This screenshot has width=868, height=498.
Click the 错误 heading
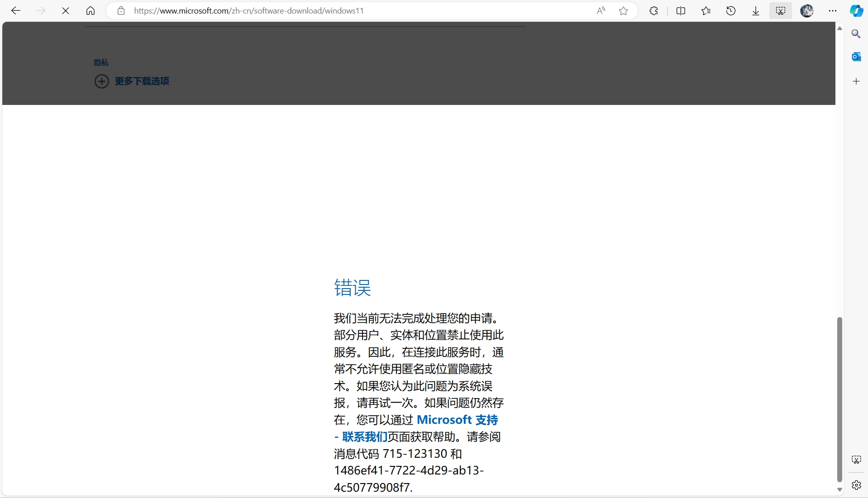(x=353, y=288)
